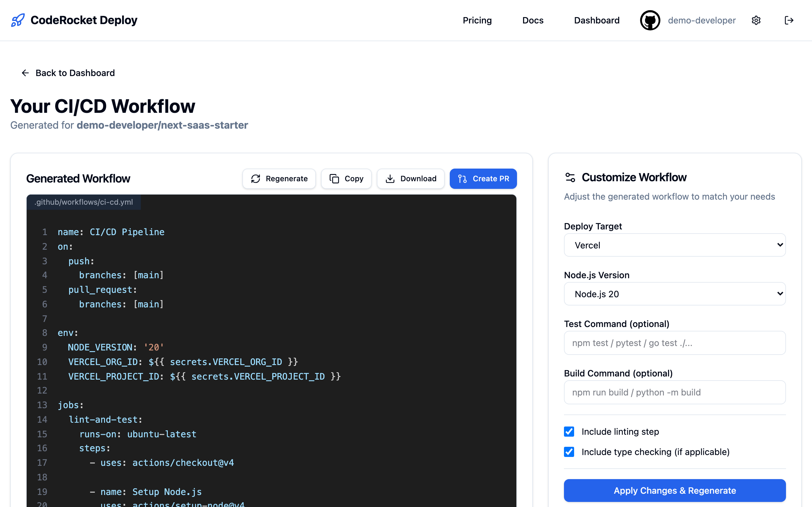This screenshot has height=507, width=812.
Task: Disable Include type checking option
Action: click(x=569, y=452)
